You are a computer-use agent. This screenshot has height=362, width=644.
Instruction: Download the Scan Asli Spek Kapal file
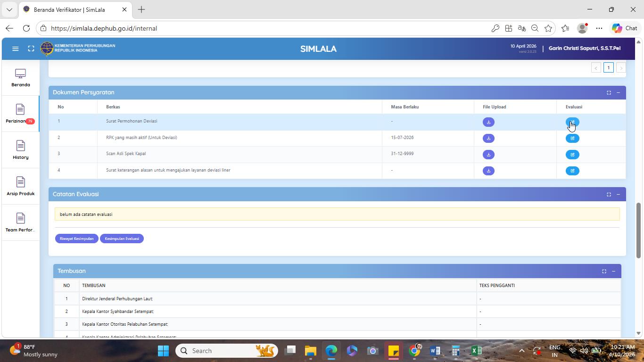488,155
